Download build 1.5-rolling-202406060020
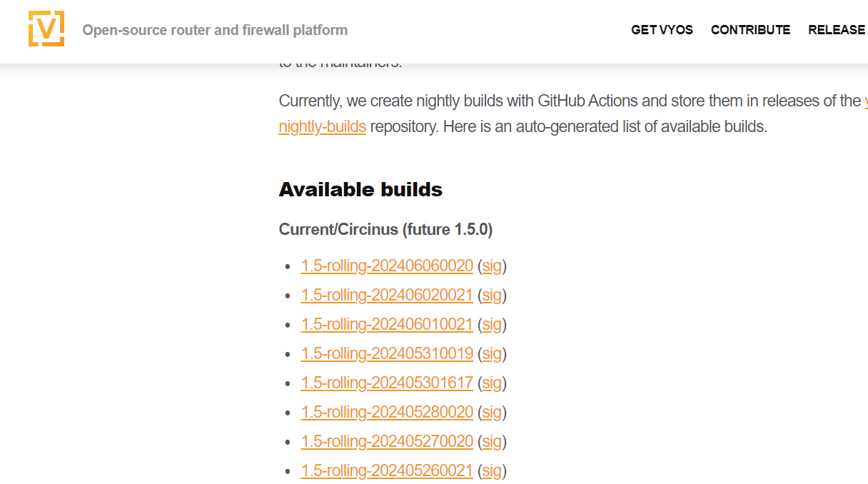The height and width of the screenshot is (484, 868). point(387,266)
